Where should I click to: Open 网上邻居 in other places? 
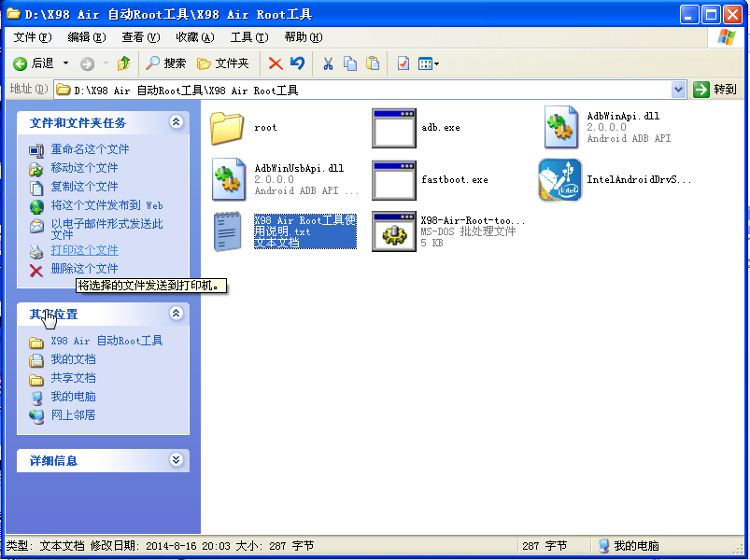73,415
